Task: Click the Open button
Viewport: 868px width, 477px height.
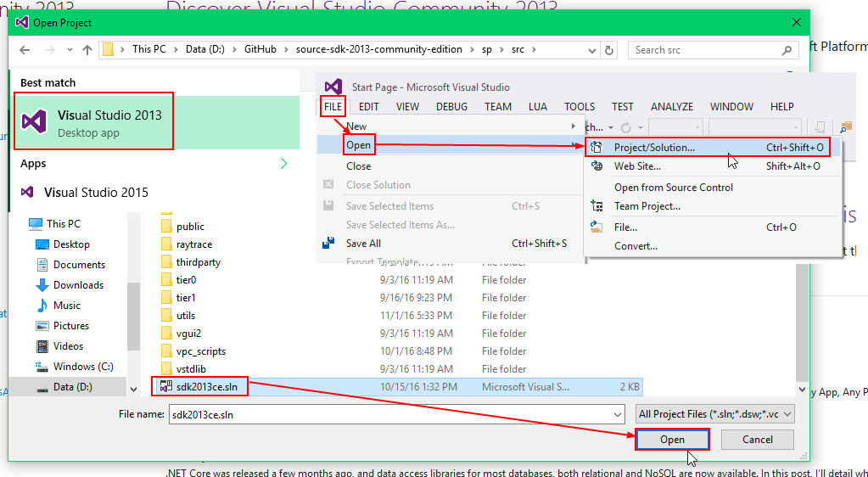Action: coord(672,440)
